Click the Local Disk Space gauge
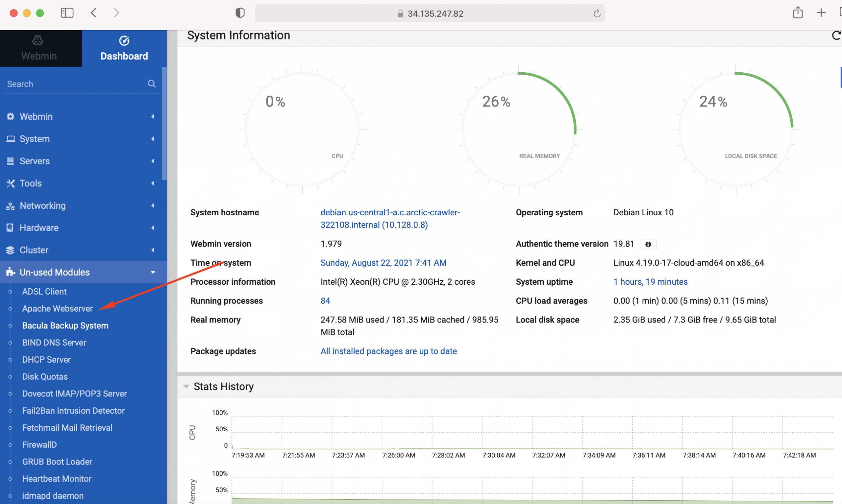Viewport: 842px width, 504px height. click(736, 130)
